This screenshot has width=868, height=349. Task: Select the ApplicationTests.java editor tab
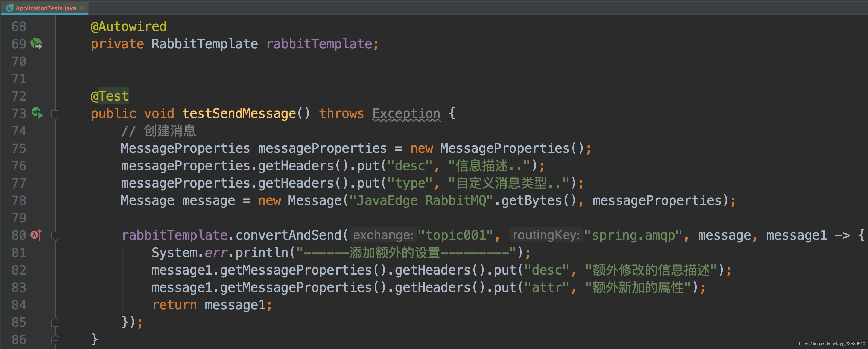click(45, 8)
